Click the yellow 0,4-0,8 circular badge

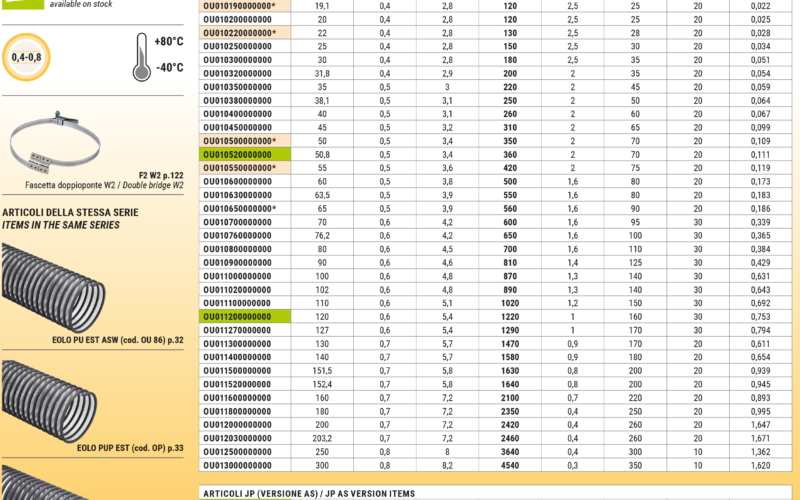tap(28, 58)
